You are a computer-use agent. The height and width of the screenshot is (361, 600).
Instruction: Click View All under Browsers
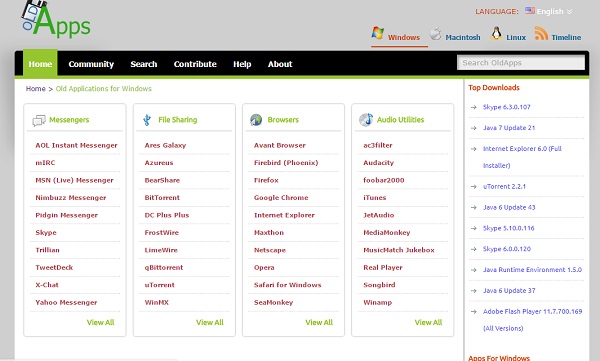pyautogui.click(x=319, y=322)
